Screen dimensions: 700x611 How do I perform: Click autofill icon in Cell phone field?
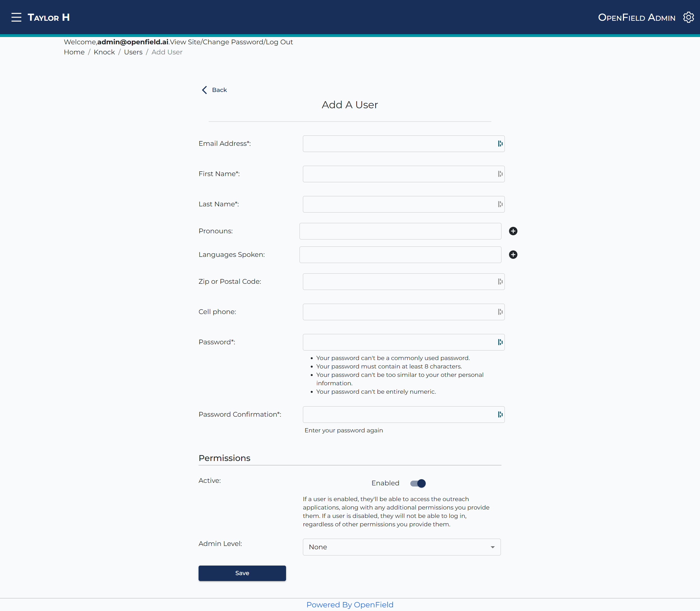coord(500,312)
